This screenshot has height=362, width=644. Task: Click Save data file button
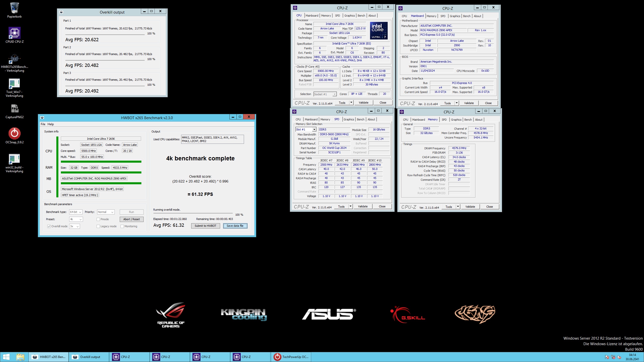click(x=235, y=226)
